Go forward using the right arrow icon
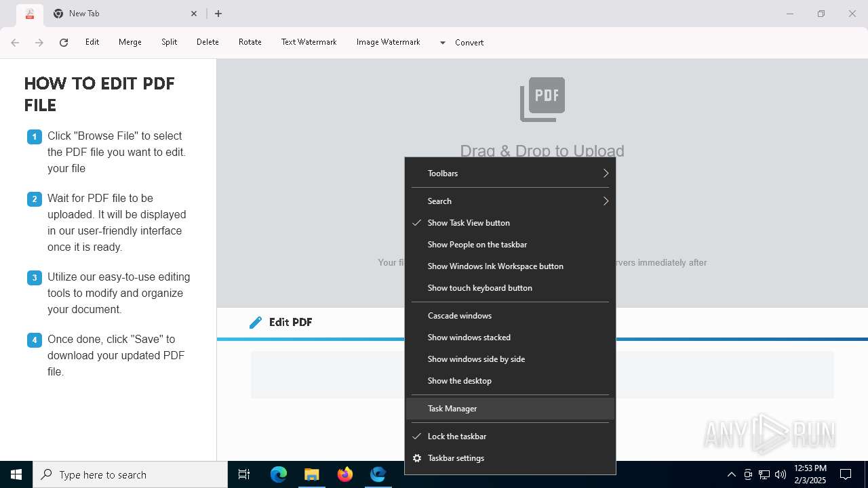Image resolution: width=868 pixels, height=488 pixels. point(39,42)
